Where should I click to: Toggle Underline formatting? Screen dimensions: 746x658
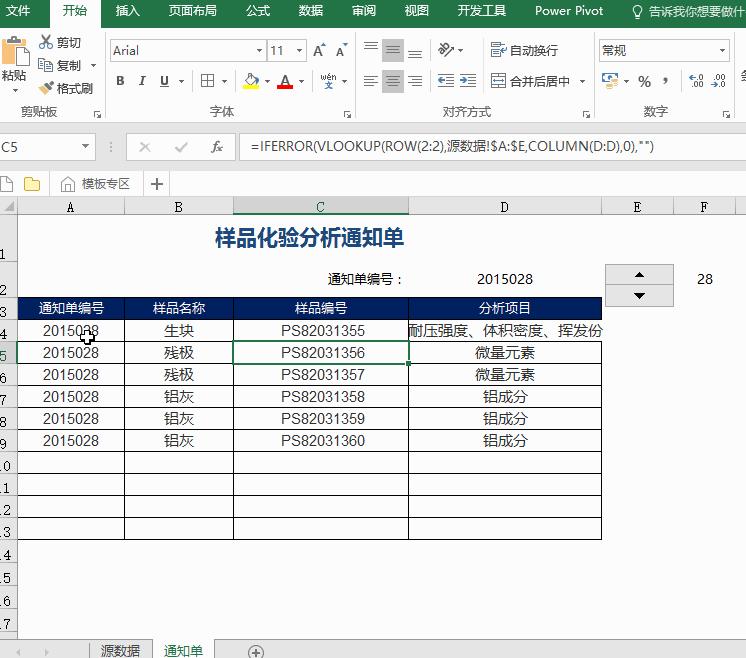coord(164,81)
